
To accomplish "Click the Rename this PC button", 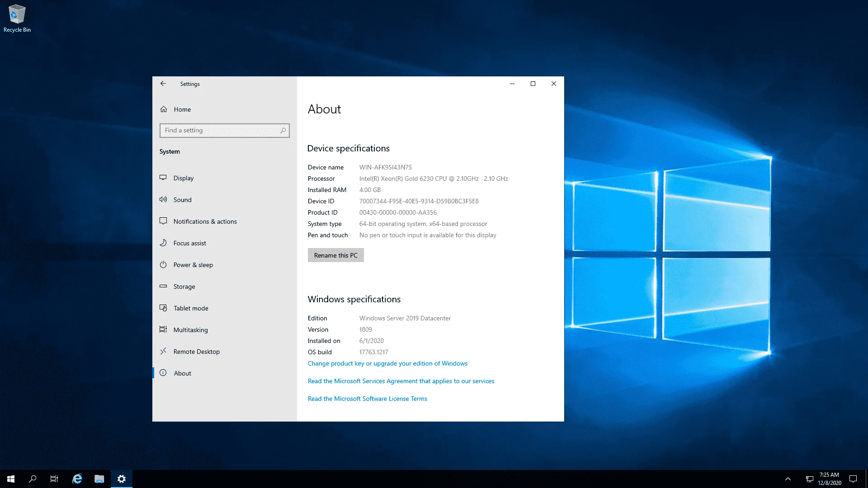I will click(335, 255).
